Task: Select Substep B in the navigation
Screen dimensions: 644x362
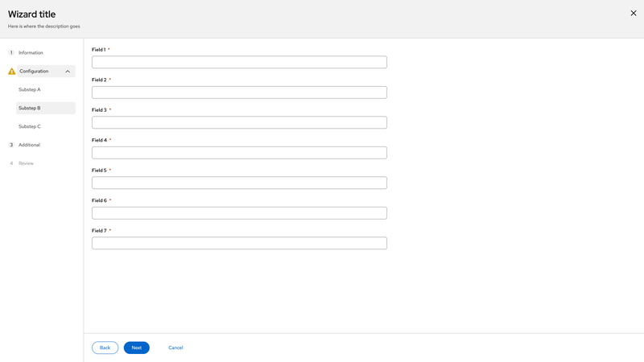Action: click(x=30, y=108)
